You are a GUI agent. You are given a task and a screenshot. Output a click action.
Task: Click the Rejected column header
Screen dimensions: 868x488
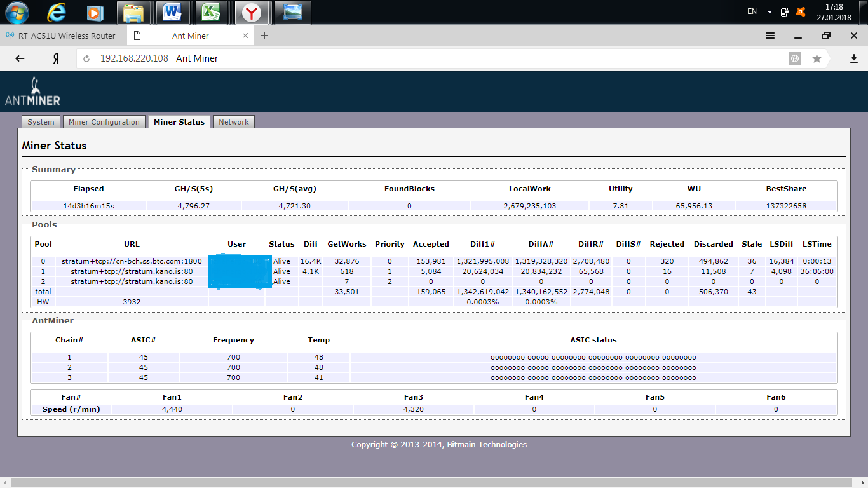pyautogui.click(x=667, y=244)
